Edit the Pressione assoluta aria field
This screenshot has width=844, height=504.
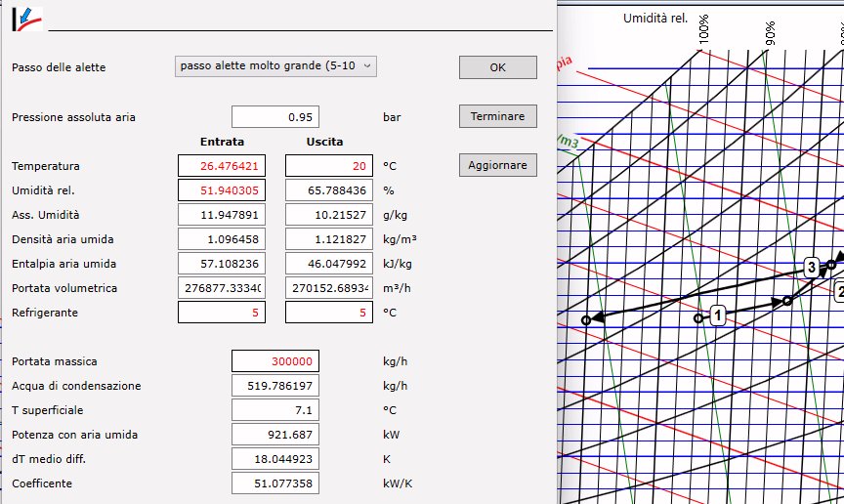tap(274, 117)
